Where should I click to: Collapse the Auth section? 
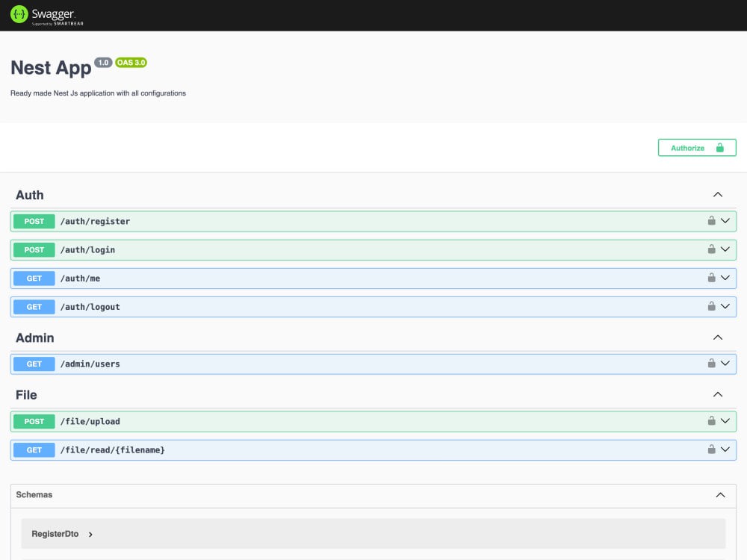[718, 195]
